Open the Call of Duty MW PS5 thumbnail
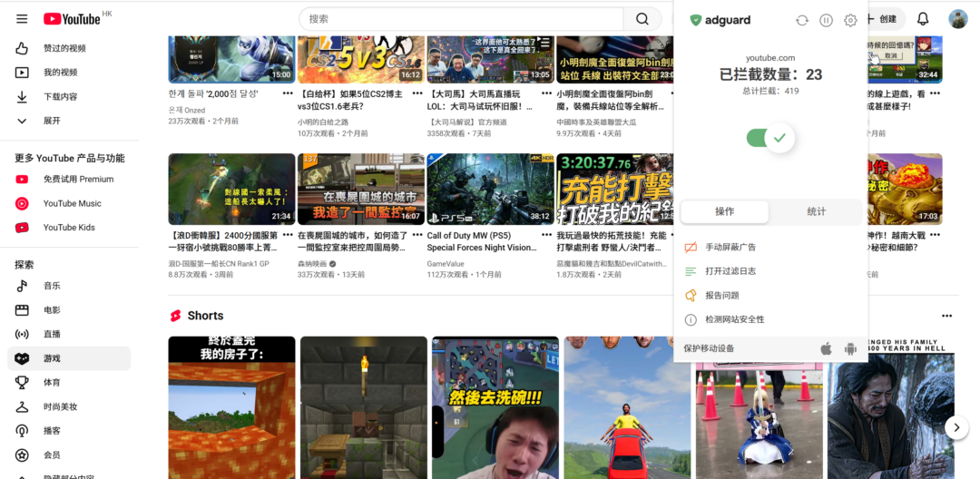The height and width of the screenshot is (479, 980). [491, 190]
